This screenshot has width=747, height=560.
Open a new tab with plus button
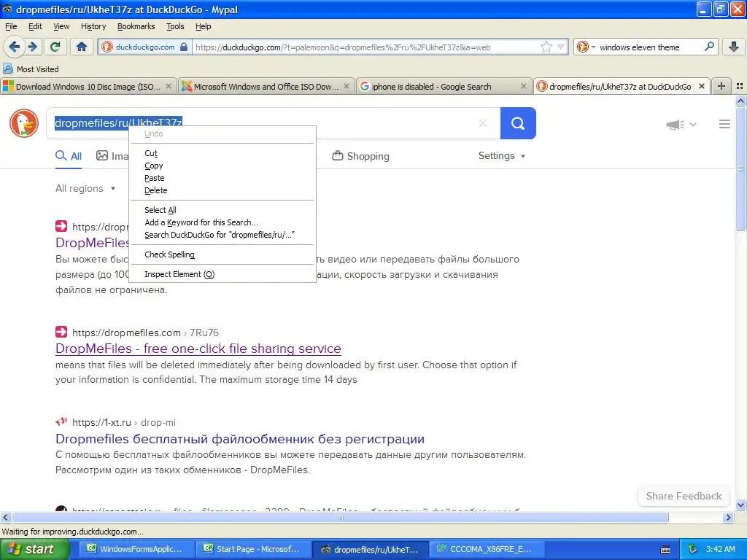pos(721,86)
